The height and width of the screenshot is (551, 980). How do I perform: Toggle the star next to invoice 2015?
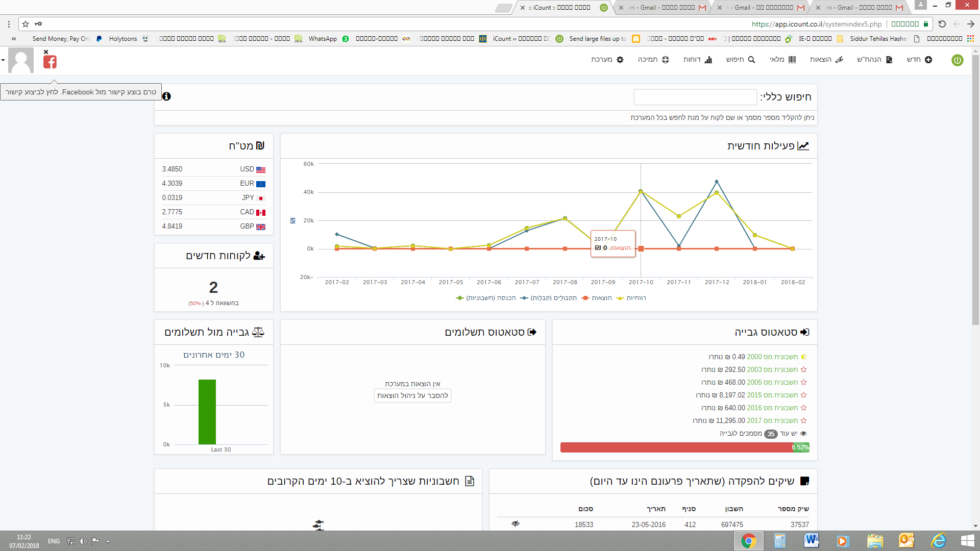click(803, 395)
